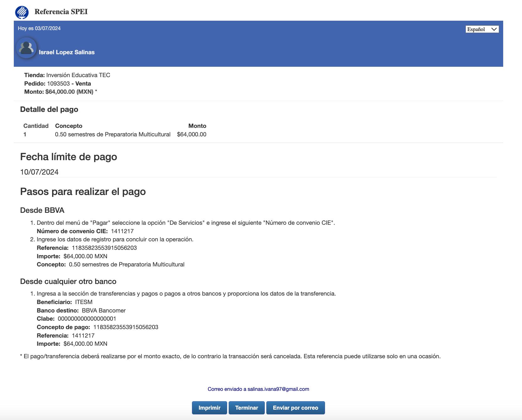This screenshot has width=522, height=420.
Task: Click the BBVA section Importe $64,000.00 MXN
Action: pyautogui.click(x=85, y=256)
